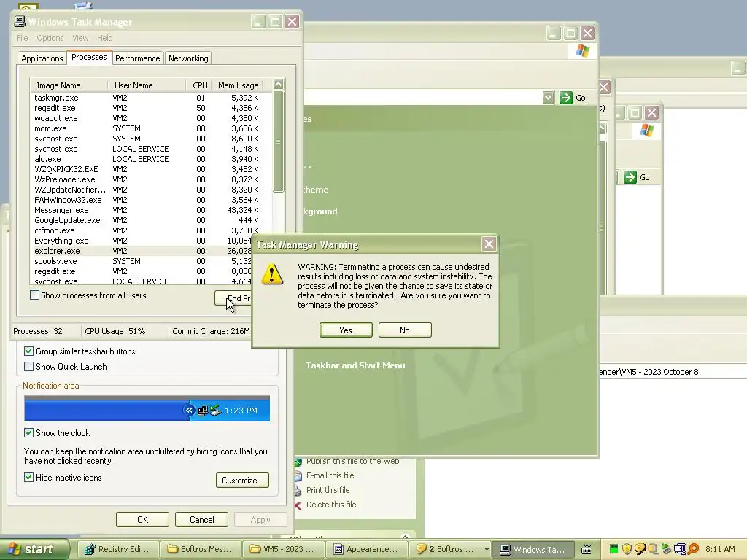Open the Options menu in Task Manager
Image resolution: width=747 pixels, height=560 pixels.
click(50, 38)
